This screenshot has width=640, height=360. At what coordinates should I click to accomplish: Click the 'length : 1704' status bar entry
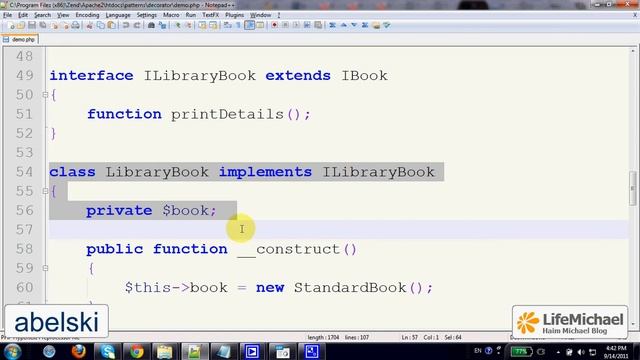(323, 338)
